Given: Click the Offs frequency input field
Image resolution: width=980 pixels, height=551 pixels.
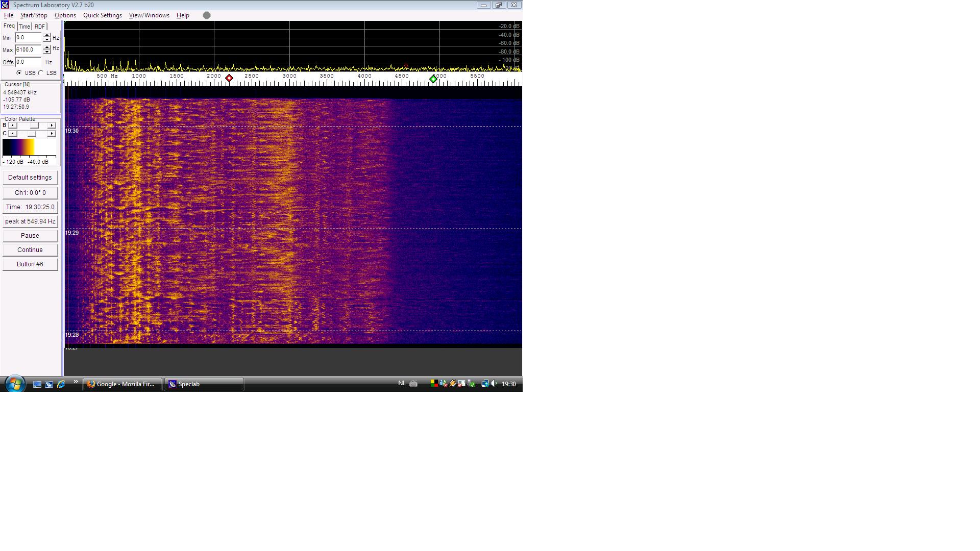Looking at the screenshot, I should 28,62.
